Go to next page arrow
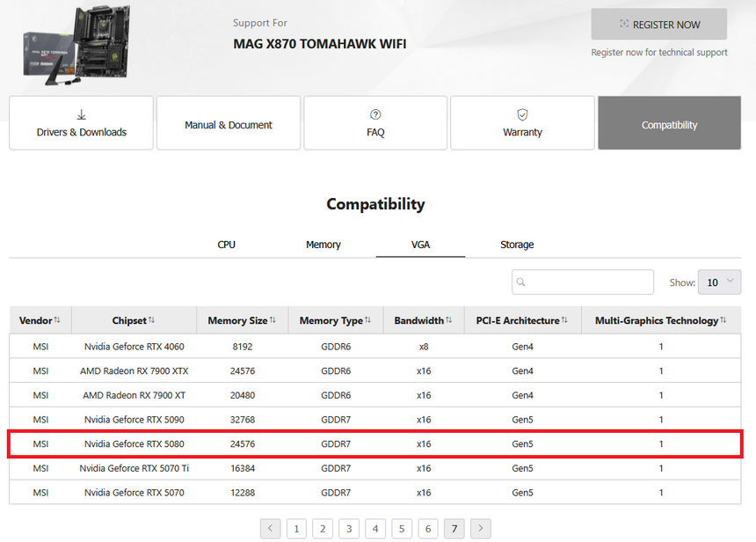 pos(480,528)
